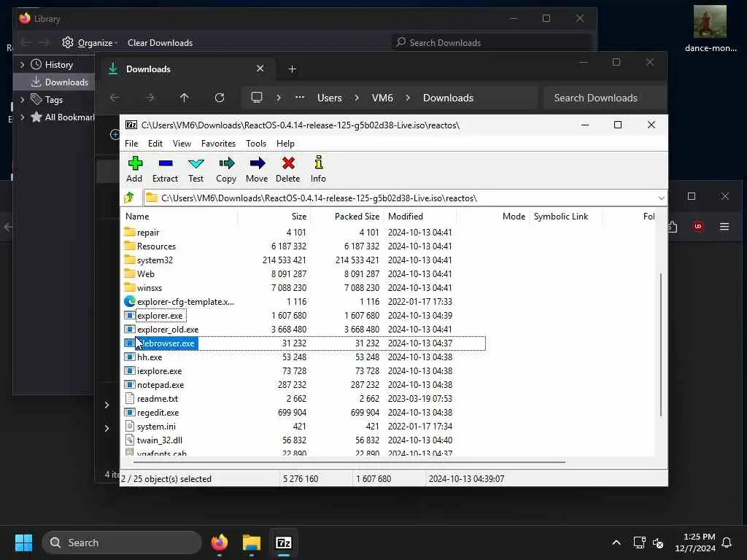Screen dimensions: 747x560
Task: Sort by Packed Size column
Action: point(347,216)
